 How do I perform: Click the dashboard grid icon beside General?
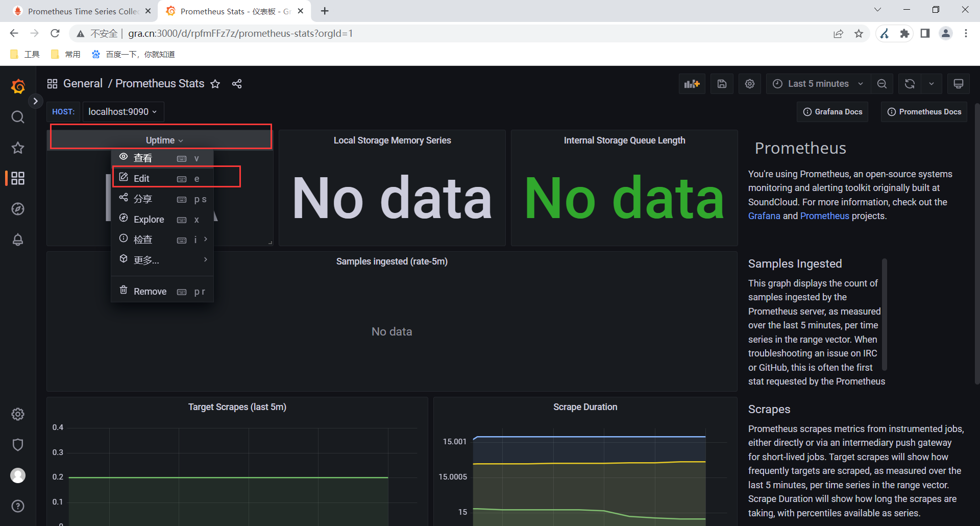tap(52, 84)
